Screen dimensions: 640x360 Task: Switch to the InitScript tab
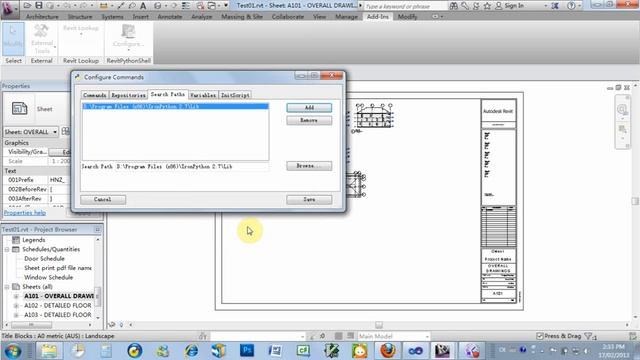tap(235, 95)
